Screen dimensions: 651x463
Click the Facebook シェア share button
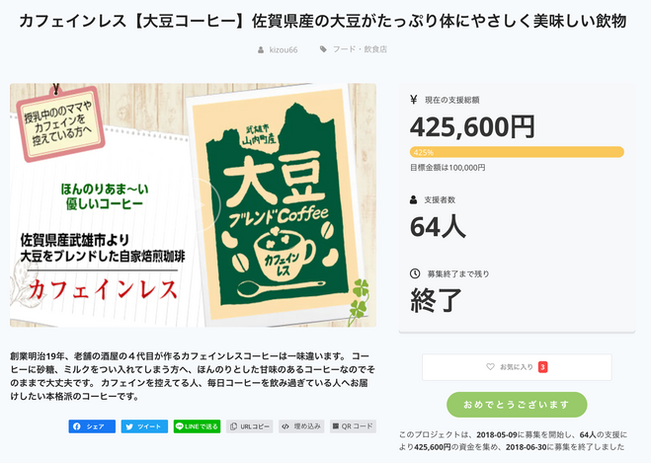tap(92, 426)
